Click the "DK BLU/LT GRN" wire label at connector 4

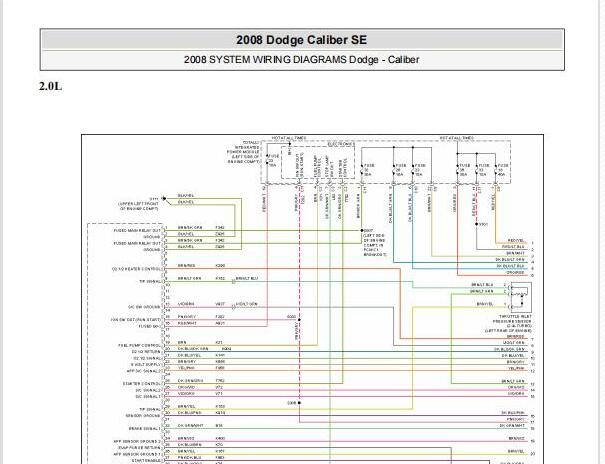pyautogui.click(x=510, y=260)
